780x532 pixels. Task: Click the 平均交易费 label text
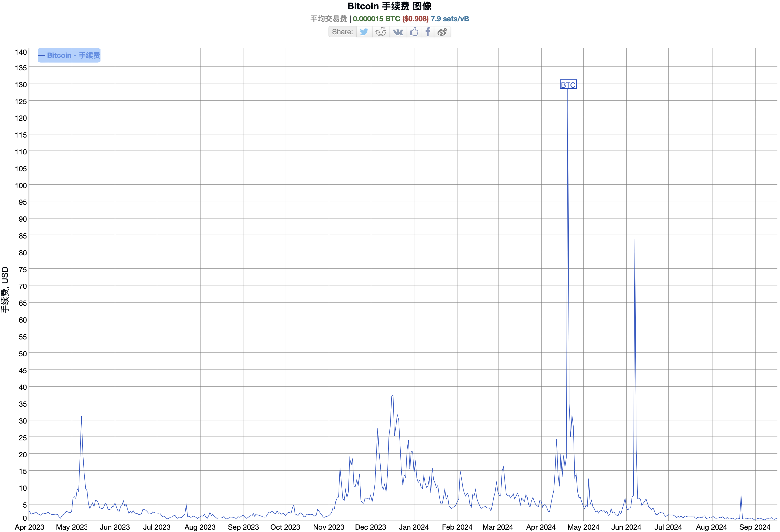pyautogui.click(x=328, y=19)
